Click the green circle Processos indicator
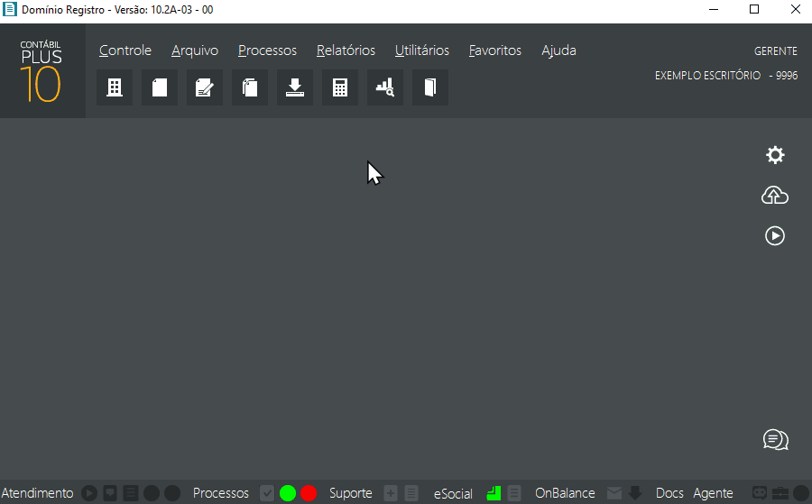Viewport: 812px width, 504px height. coord(288,493)
